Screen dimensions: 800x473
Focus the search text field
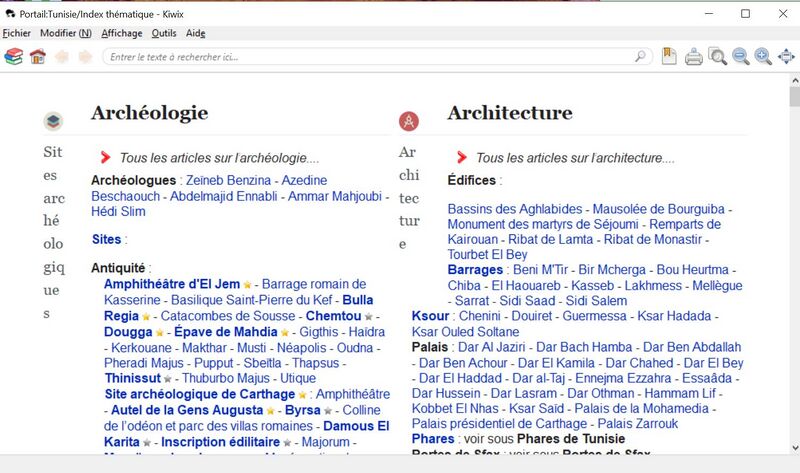click(370, 57)
